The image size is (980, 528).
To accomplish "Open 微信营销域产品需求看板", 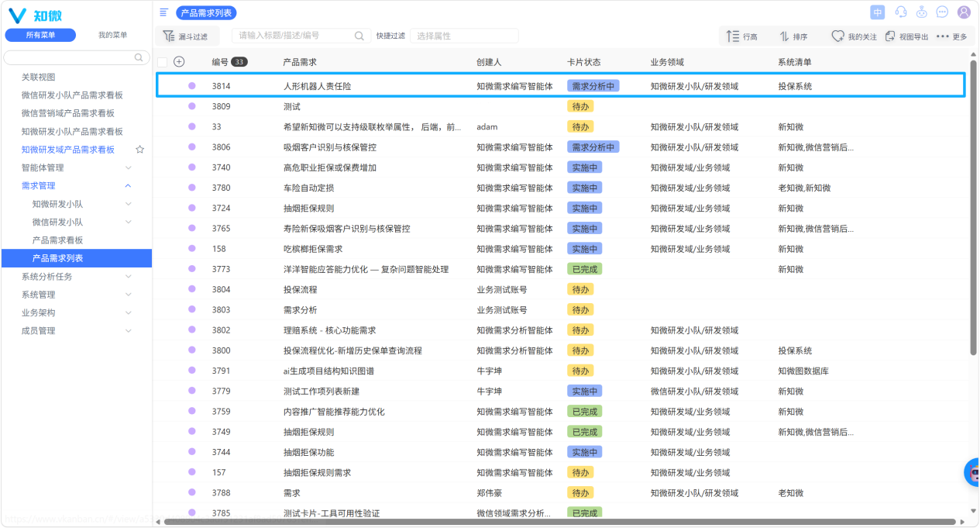I will pyautogui.click(x=68, y=113).
